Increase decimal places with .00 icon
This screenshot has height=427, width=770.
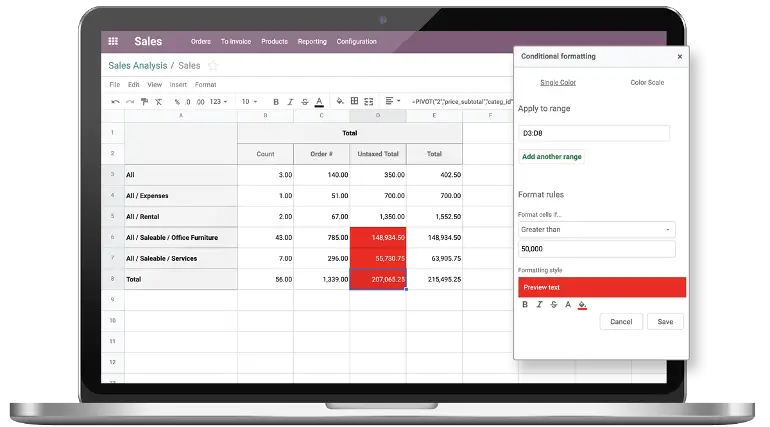pos(200,102)
